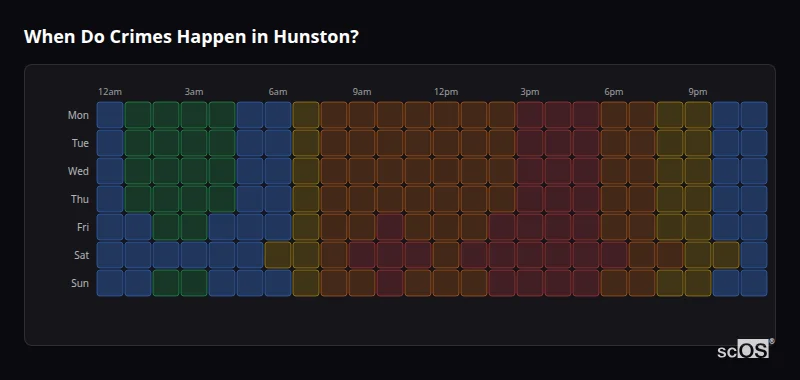This screenshot has width=800, height=380.
Task: Click the Wednesday 3pm heatmap cell
Action: (530, 171)
